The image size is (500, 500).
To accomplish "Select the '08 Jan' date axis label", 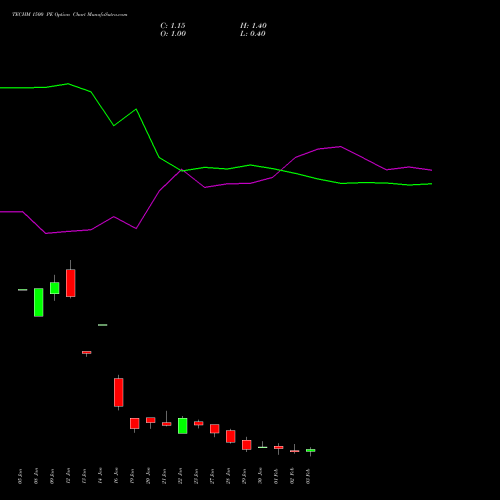I will 36,476.
